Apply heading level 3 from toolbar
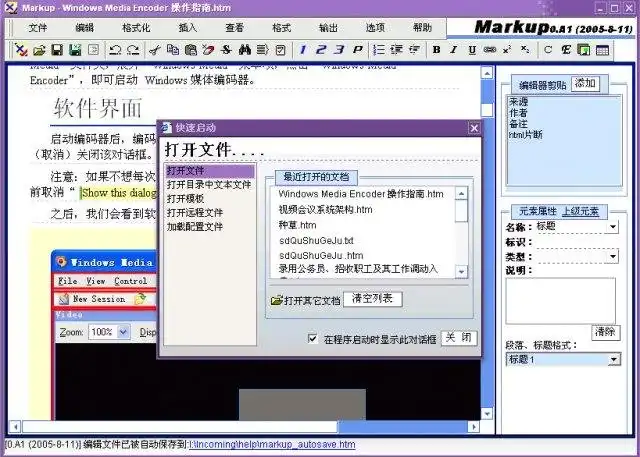Screen dimensions: 640x457 click(339, 50)
